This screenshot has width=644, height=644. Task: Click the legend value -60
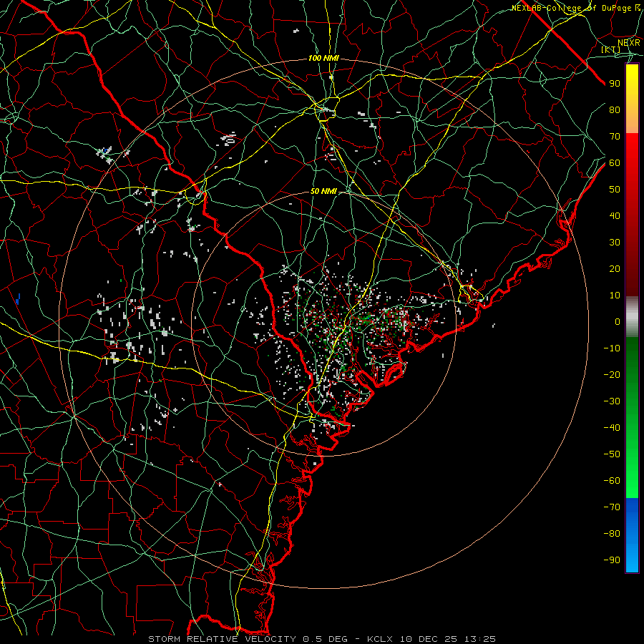point(612,481)
